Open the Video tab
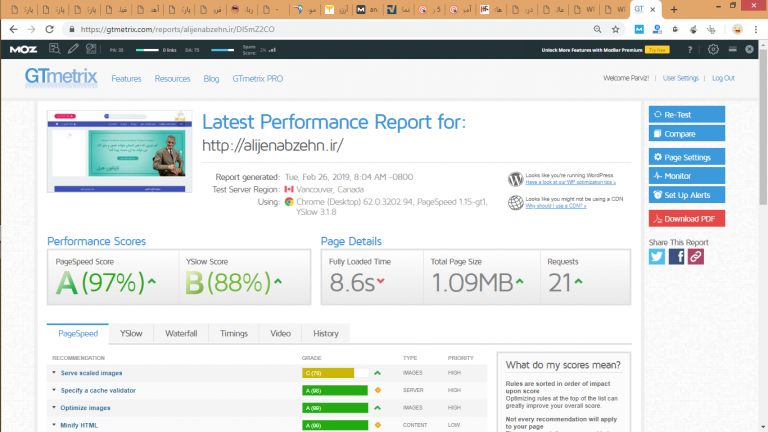Screen dimensions: 768x432 click(280, 334)
